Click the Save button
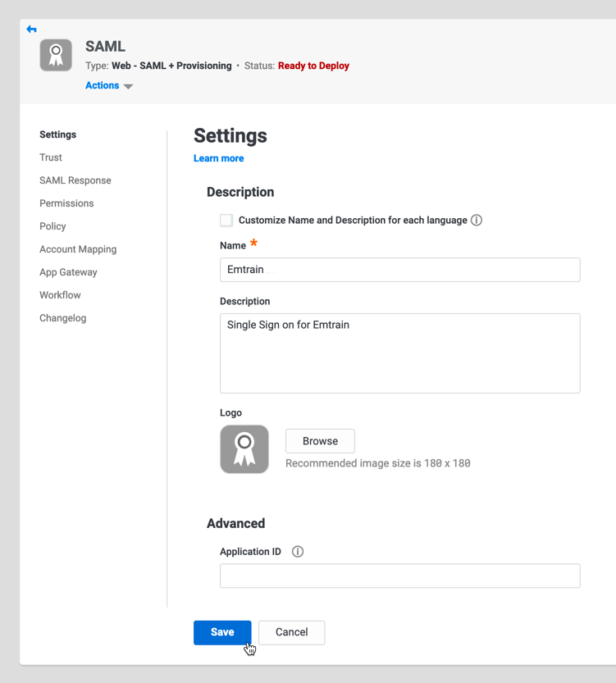616x683 pixels. pos(222,632)
